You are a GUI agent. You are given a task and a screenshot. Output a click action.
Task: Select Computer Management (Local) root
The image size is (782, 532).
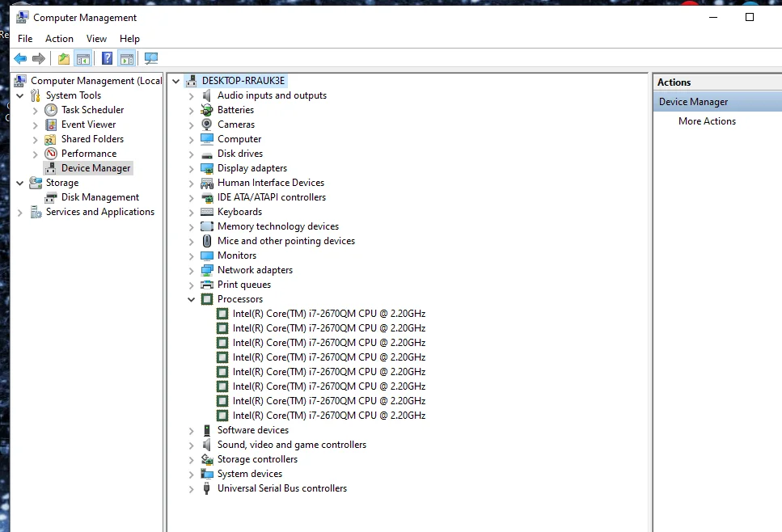click(96, 81)
